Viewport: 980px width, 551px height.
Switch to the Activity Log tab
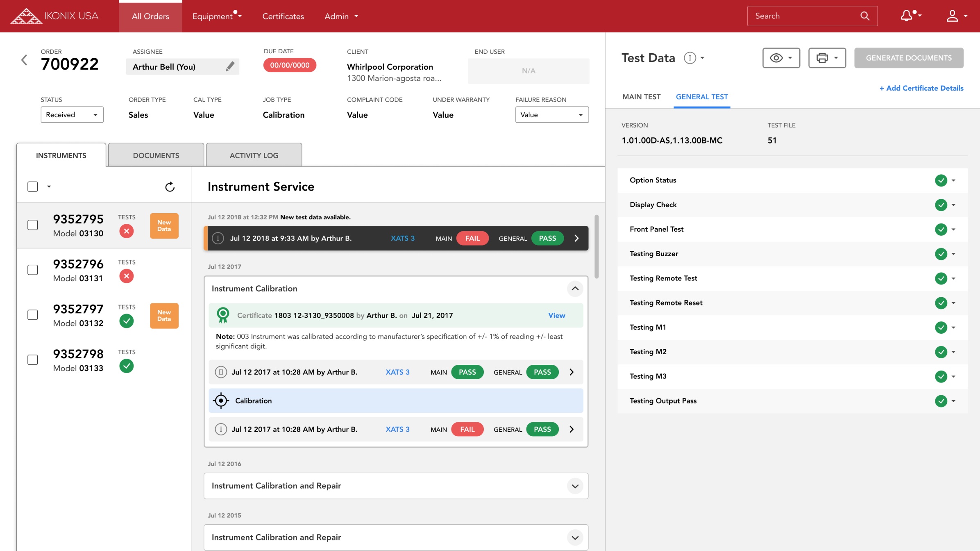(x=254, y=155)
